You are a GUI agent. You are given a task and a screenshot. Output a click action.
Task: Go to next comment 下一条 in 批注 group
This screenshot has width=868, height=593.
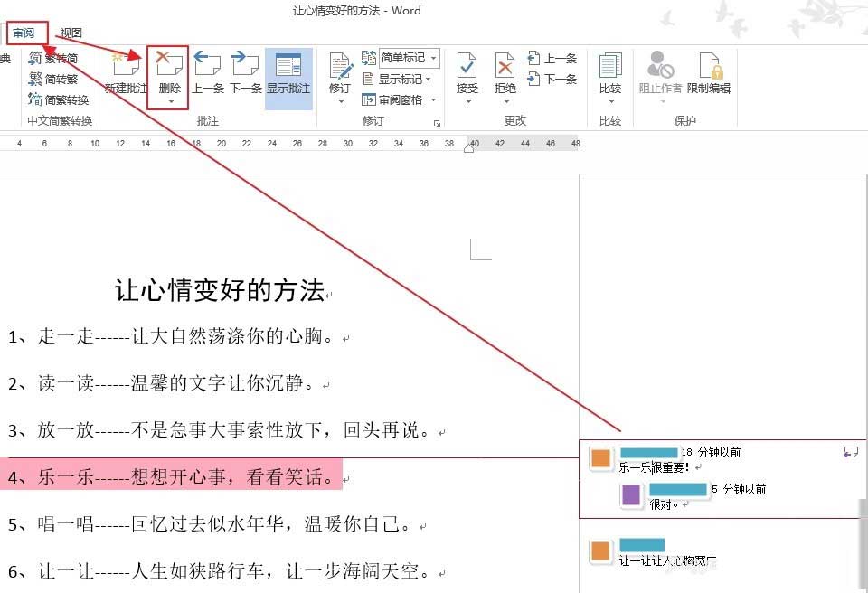point(245,72)
